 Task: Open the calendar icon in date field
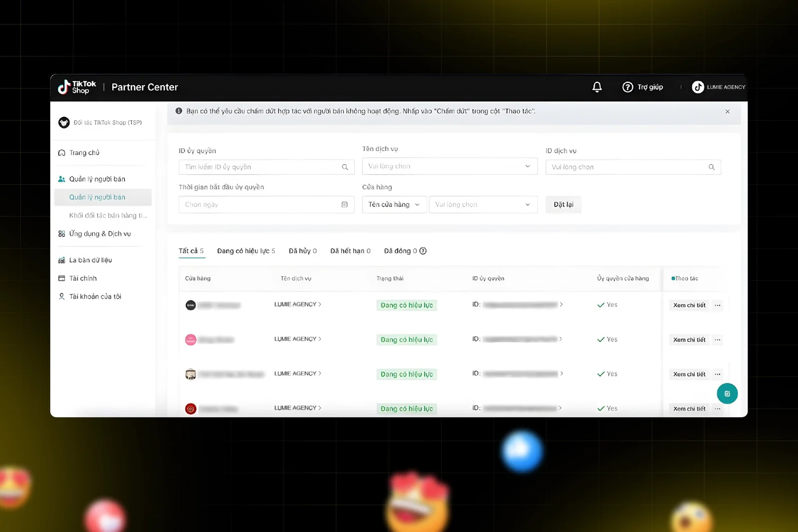pos(344,204)
